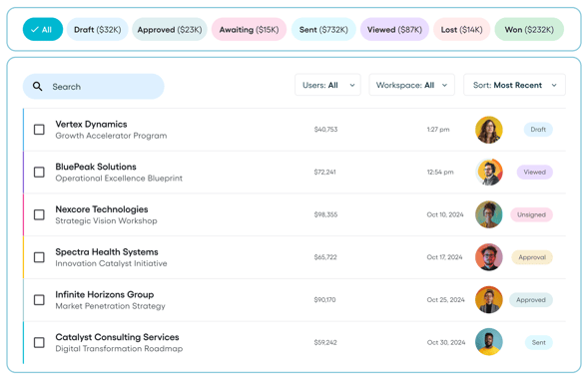Click BluePeak Solutions user avatar
This screenshot has height=380, width=588.
488,172
